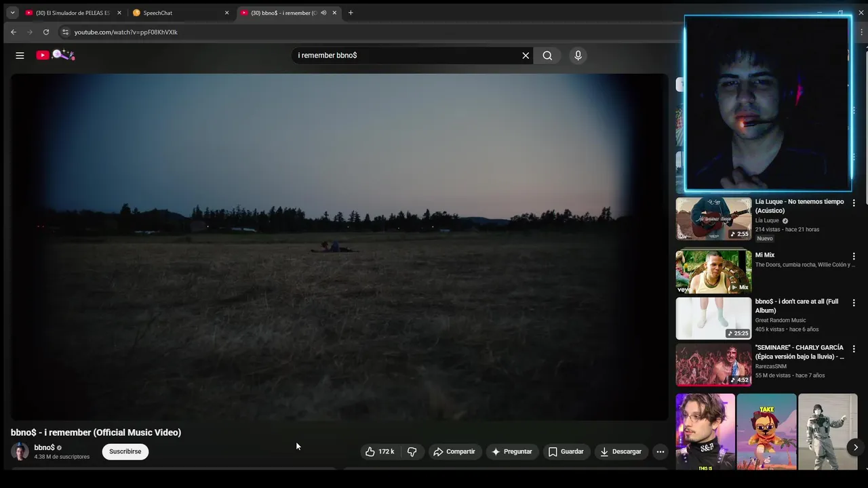Click Guardar button
The image size is (868, 488).
point(566,451)
